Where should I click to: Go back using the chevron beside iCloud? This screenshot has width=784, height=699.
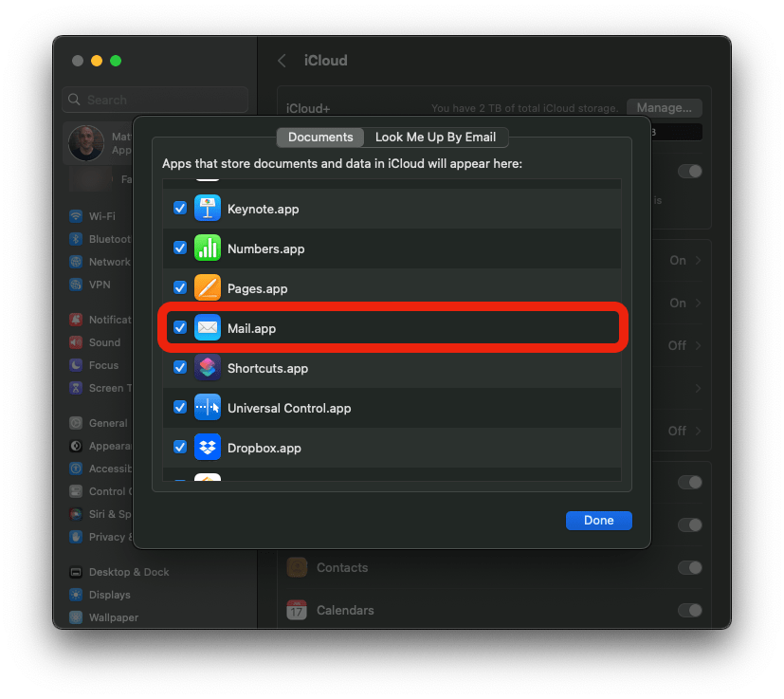tap(282, 61)
